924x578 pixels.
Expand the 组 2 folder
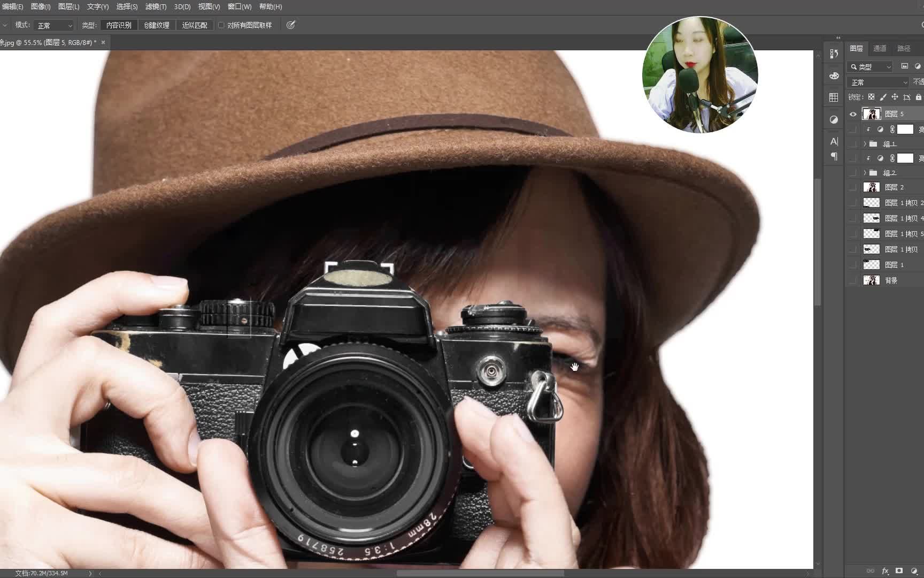coord(865,173)
